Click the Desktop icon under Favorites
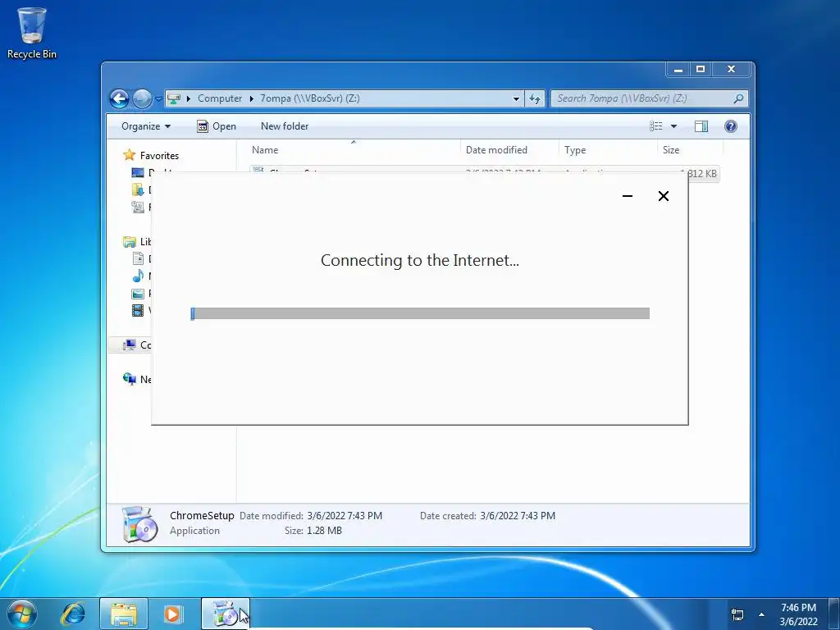840x630 pixels. coord(138,172)
